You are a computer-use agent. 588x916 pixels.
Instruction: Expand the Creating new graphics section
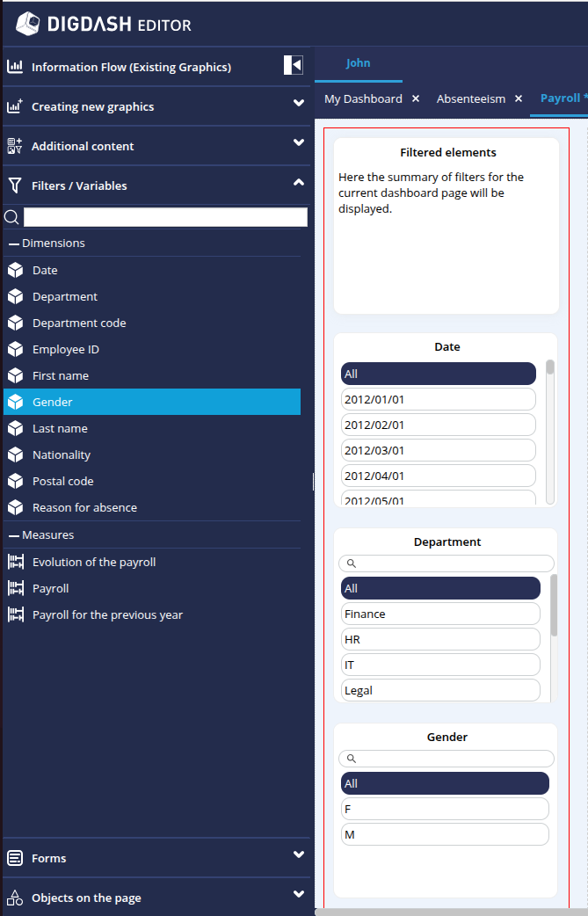[x=299, y=104]
